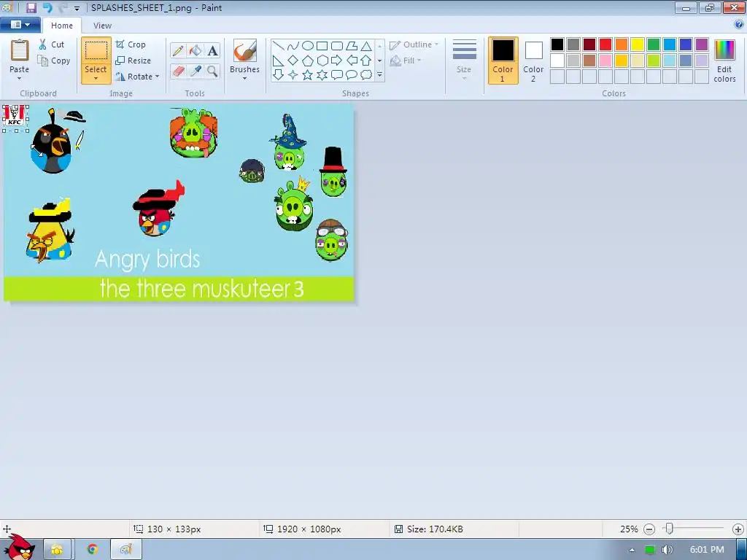Click the Undo arrow in title bar
747x560 pixels.
pos(47,7)
